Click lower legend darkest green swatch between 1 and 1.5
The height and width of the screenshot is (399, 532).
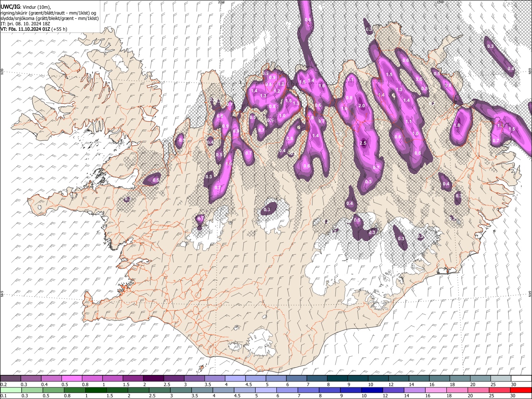point(96,390)
